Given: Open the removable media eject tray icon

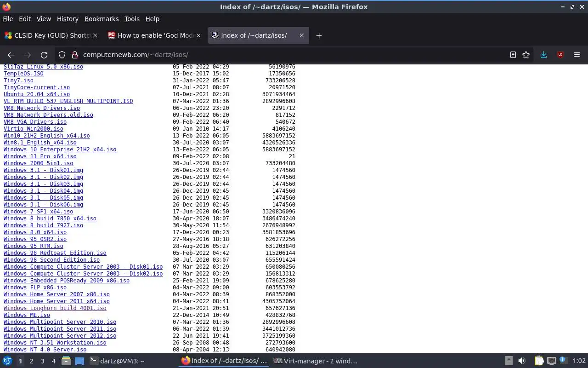Looking at the screenshot, I should [x=509, y=361].
